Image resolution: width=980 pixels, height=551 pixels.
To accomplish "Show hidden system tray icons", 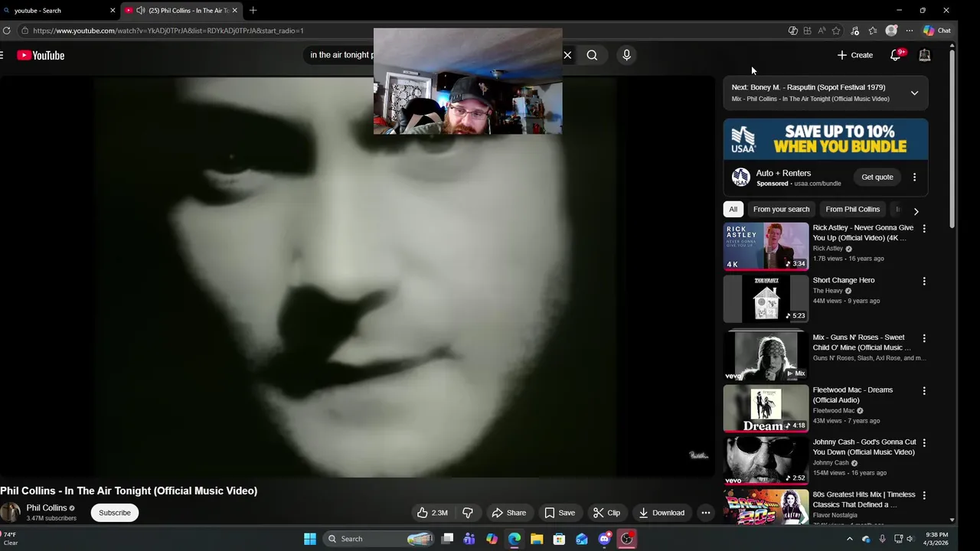I will pos(849,539).
